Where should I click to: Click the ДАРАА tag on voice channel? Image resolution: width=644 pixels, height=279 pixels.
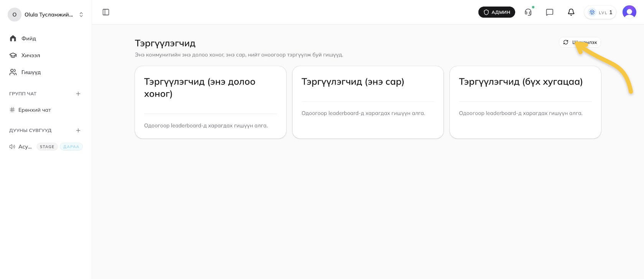click(x=71, y=147)
